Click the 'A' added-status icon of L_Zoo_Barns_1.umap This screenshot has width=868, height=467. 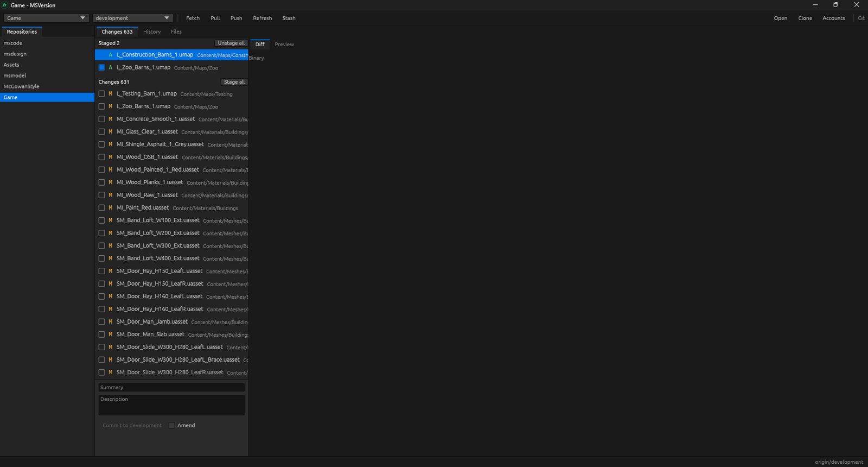click(x=110, y=67)
